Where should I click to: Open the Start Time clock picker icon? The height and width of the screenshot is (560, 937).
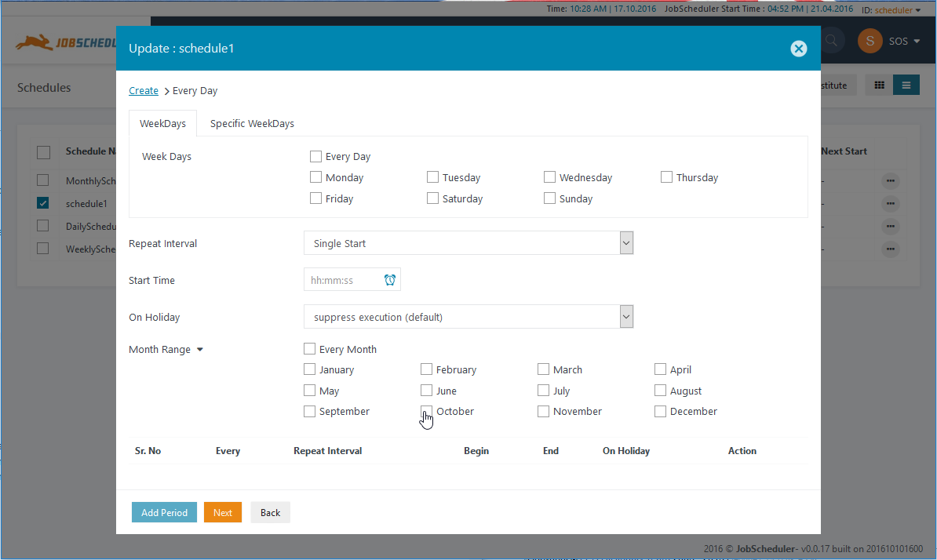pyautogui.click(x=389, y=280)
